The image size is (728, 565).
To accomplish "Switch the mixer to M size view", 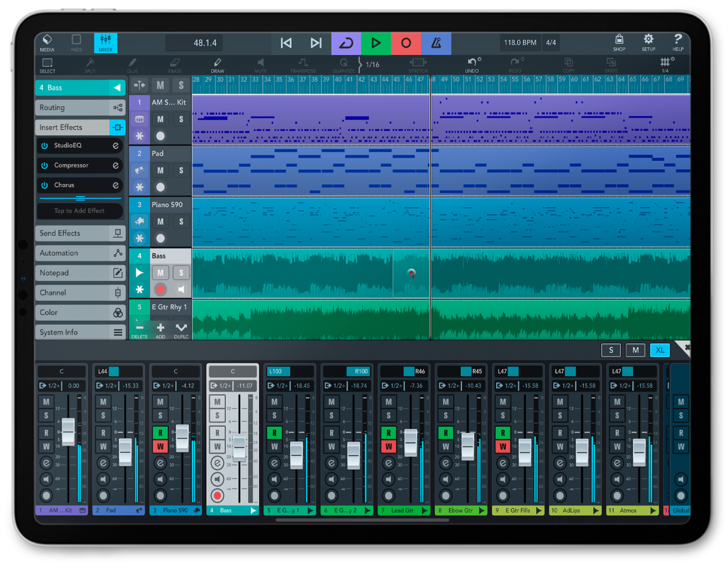I will click(635, 350).
